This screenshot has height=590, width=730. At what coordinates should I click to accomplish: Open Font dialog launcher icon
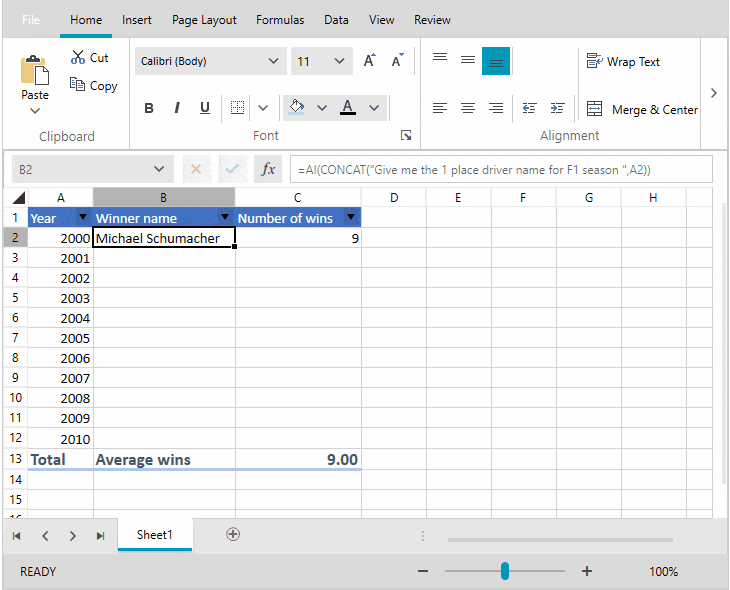point(406,136)
